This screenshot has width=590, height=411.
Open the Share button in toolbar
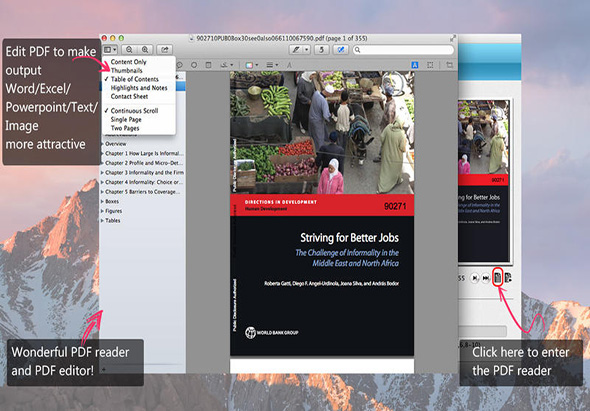click(x=164, y=50)
